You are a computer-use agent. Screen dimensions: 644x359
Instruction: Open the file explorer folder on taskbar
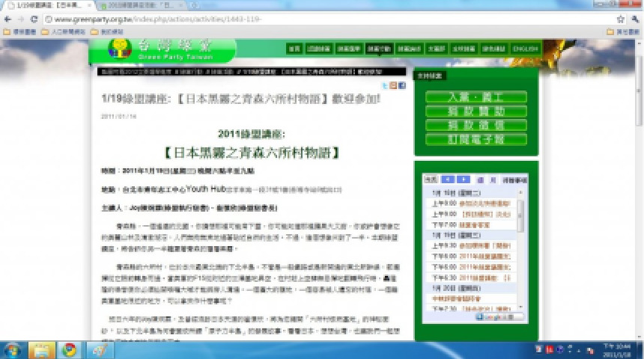41,349
